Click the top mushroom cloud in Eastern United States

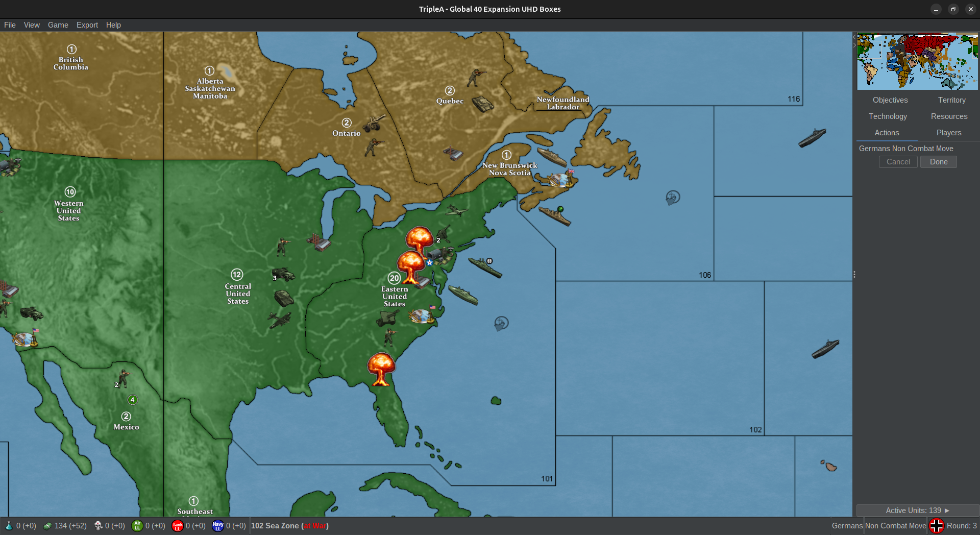click(420, 240)
